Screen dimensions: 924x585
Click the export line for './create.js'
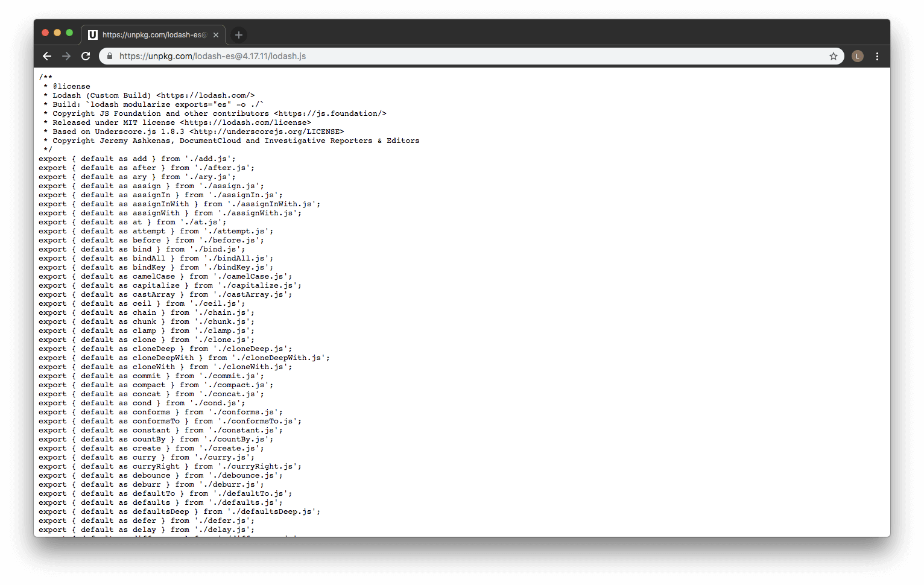tap(151, 448)
